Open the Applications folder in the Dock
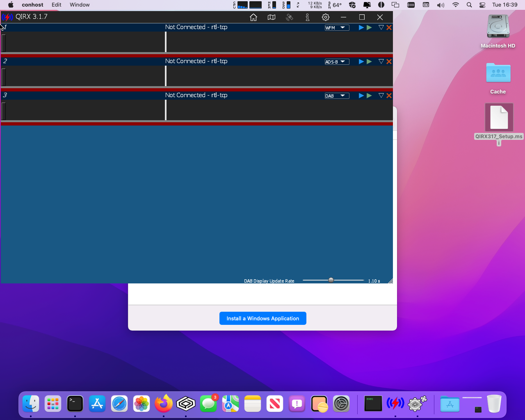Viewport: 525px width, 420px height. coord(450,404)
